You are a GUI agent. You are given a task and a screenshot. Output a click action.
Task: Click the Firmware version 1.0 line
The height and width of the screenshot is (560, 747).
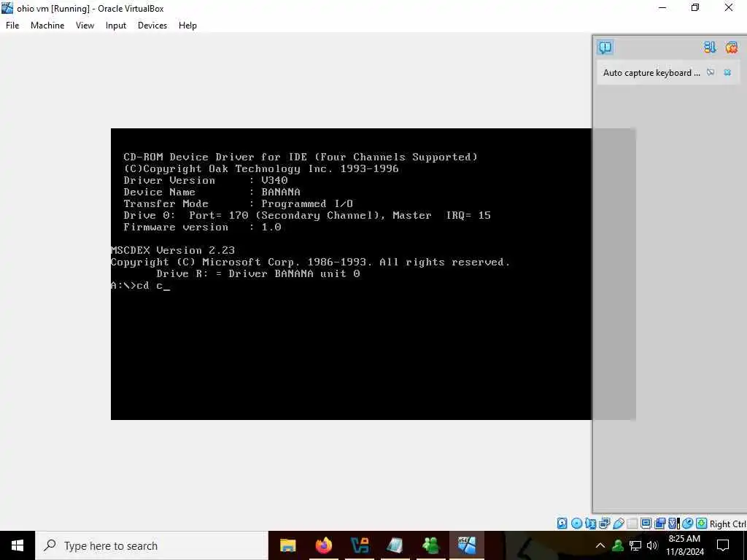coord(202,227)
